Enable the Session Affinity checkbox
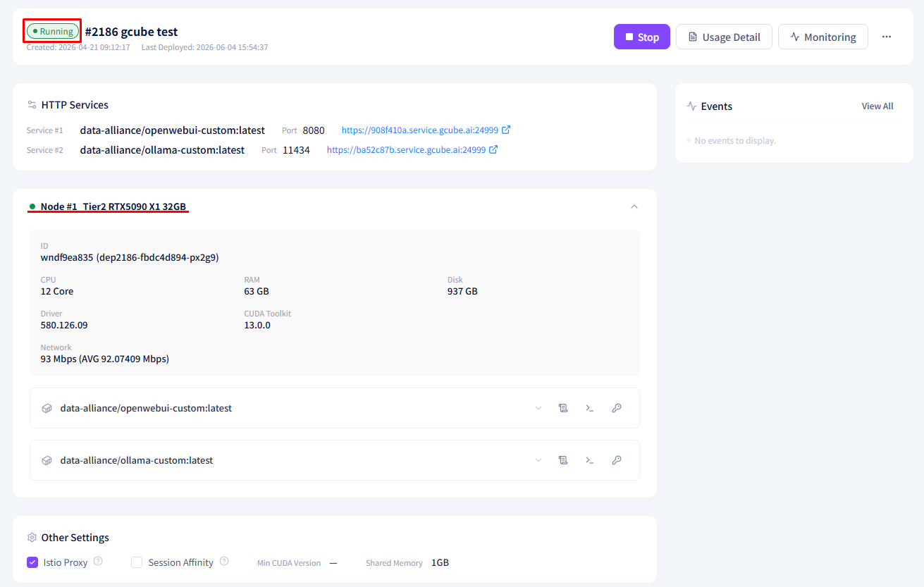This screenshot has height=587, width=924. click(x=137, y=562)
